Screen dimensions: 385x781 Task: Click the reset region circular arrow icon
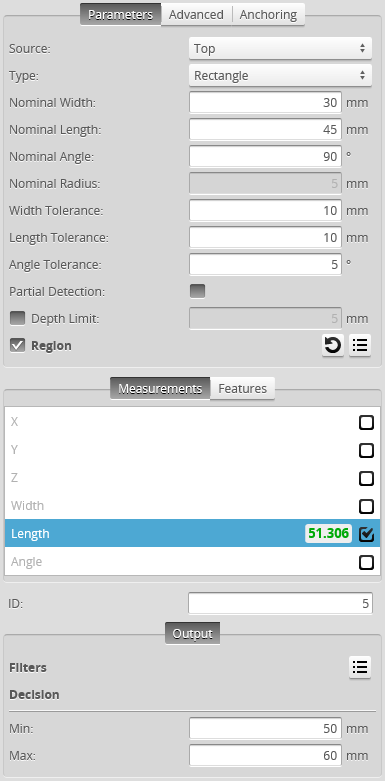click(333, 345)
